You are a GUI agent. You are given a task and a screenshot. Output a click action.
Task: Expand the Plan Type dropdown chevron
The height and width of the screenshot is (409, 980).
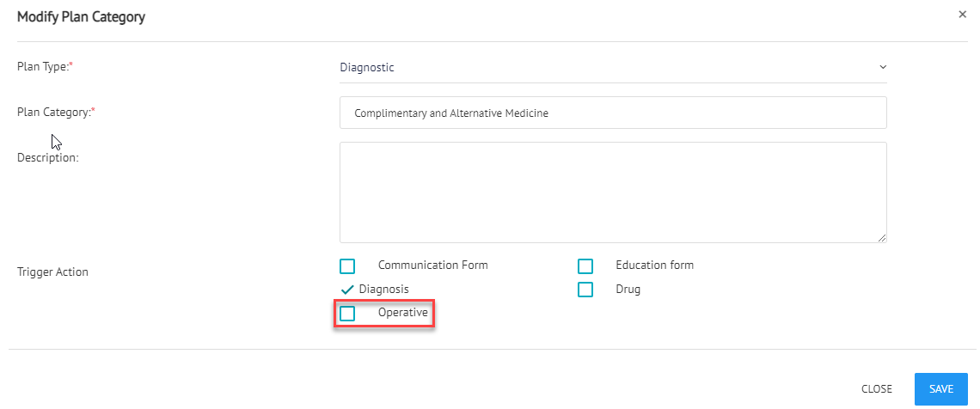(883, 67)
